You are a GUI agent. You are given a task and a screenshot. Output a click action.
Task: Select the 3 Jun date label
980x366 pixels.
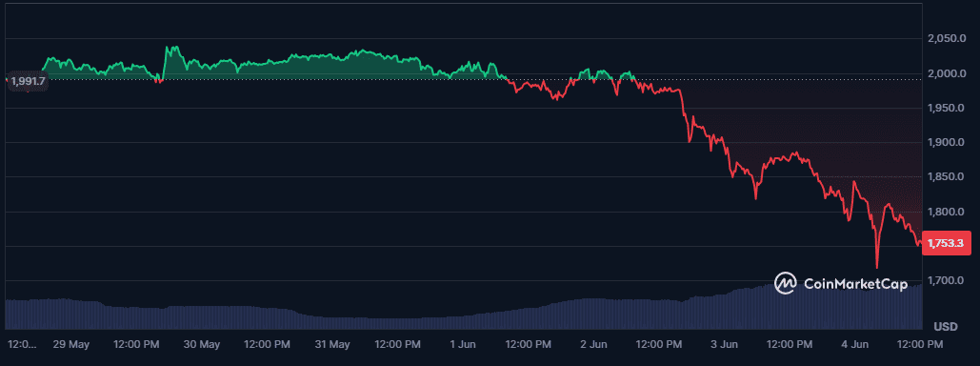724,345
